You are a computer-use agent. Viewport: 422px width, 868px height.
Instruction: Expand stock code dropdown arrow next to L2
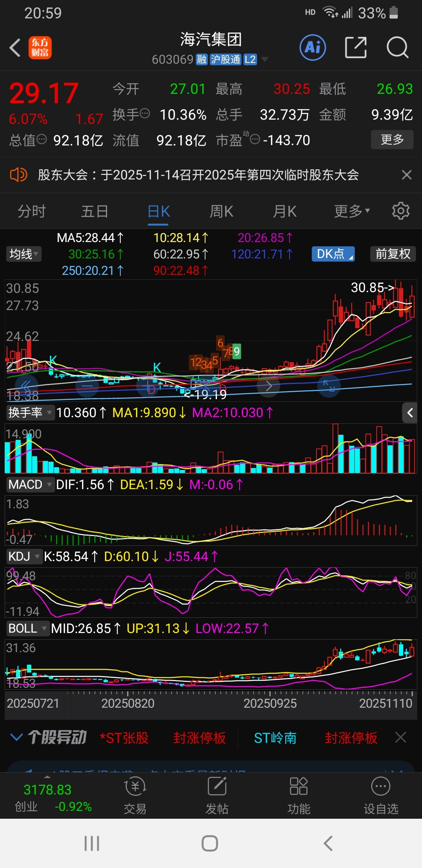coord(265,59)
